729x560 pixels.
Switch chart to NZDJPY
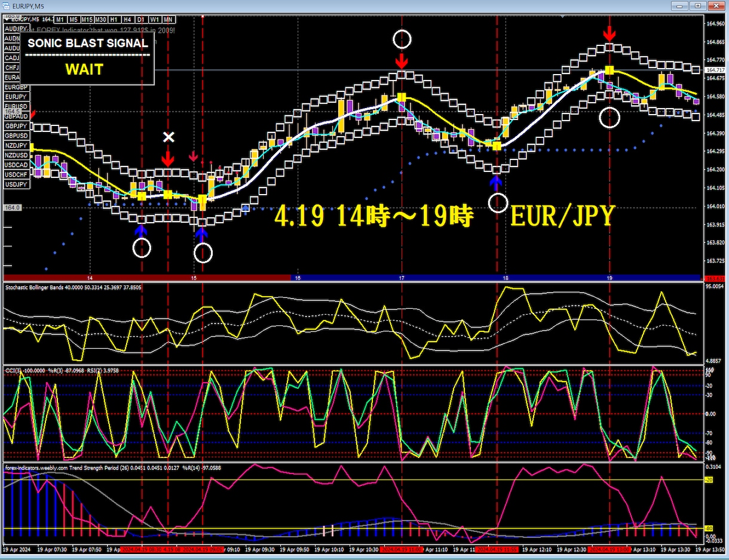tap(16, 146)
